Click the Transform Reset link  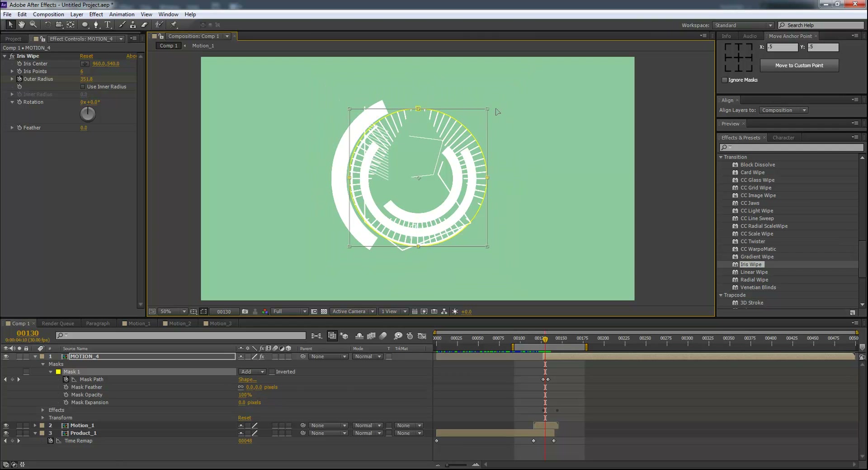[245, 418]
